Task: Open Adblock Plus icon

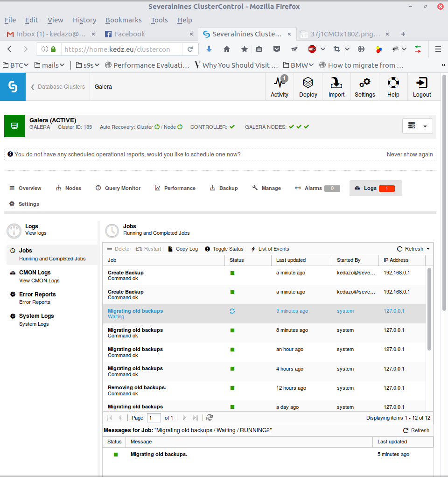Action: click(312, 49)
